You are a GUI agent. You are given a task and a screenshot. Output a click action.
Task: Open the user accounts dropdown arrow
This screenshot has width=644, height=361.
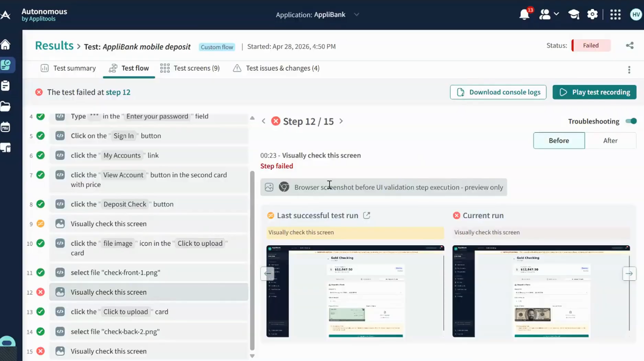556,14
